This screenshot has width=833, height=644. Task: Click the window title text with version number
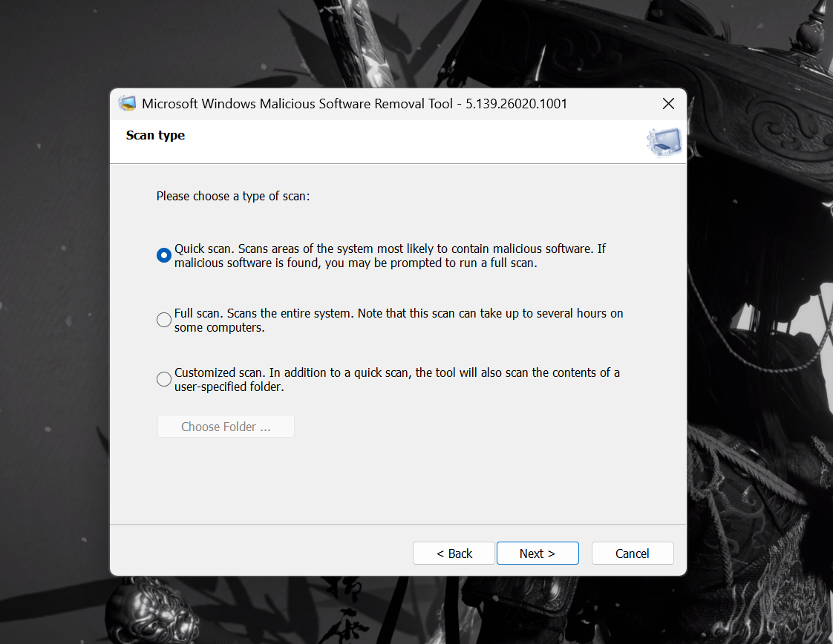coord(354,104)
